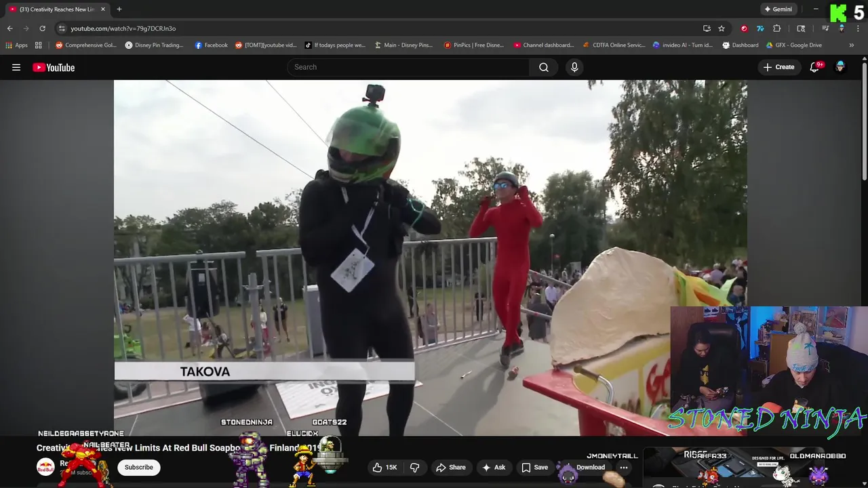The height and width of the screenshot is (488, 868).
Task: Open the Apps bookmarks shortcut
Action: point(16,45)
